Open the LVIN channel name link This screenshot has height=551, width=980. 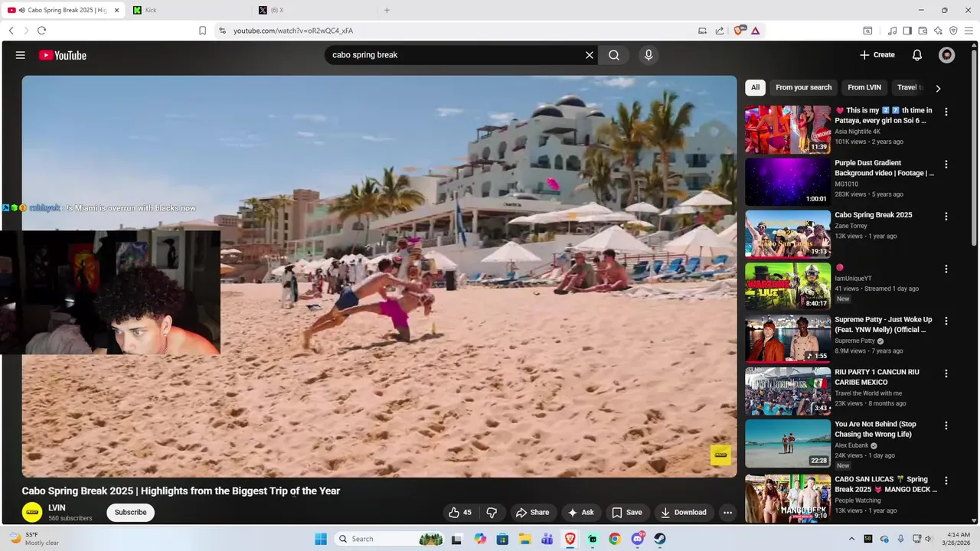(57, 508)
